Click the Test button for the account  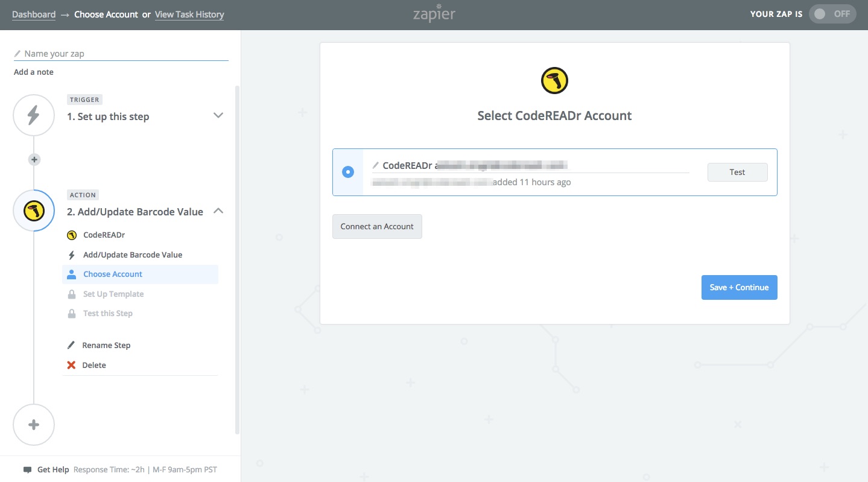[x=737, y=172]
